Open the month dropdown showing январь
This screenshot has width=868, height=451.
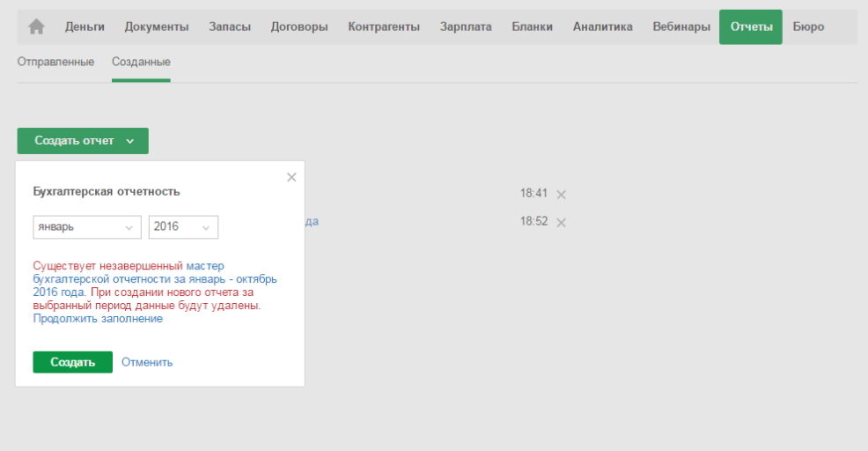click(x=87, y=227)
